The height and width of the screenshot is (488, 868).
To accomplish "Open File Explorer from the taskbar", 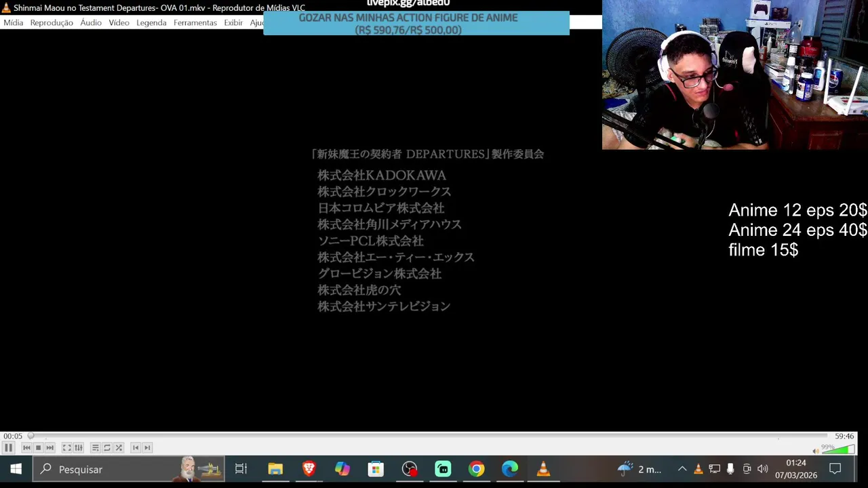I will tap(275, 469).
